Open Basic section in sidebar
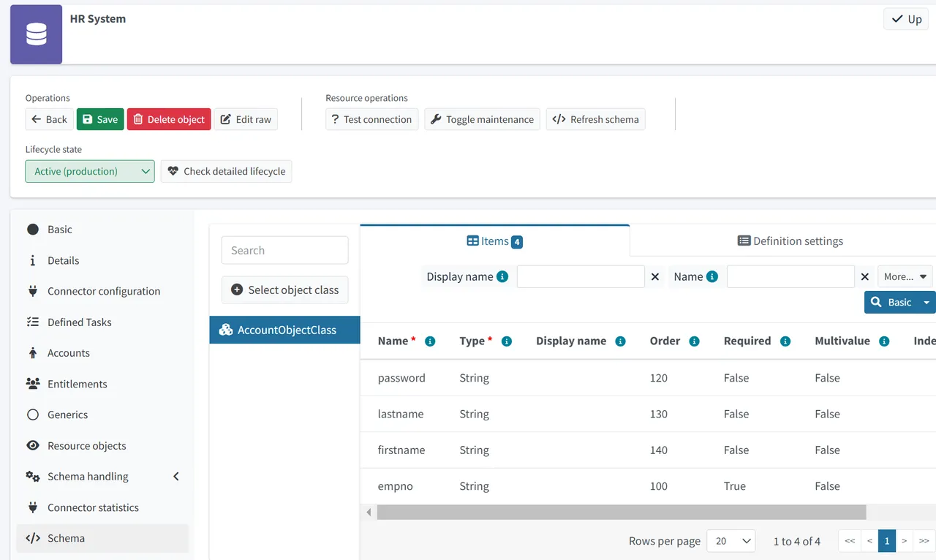The height and width of the screenshot is (560, 936). (x=102, y=230)
